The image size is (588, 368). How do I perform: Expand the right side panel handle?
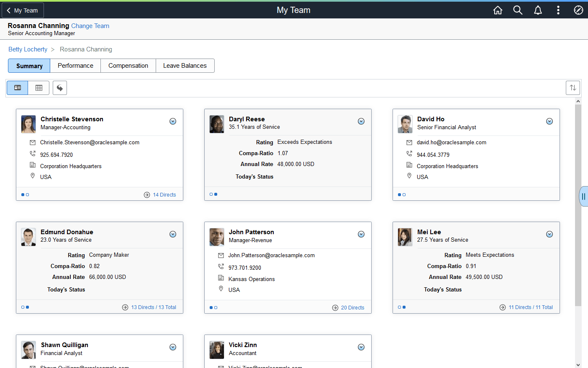point(583,196)
